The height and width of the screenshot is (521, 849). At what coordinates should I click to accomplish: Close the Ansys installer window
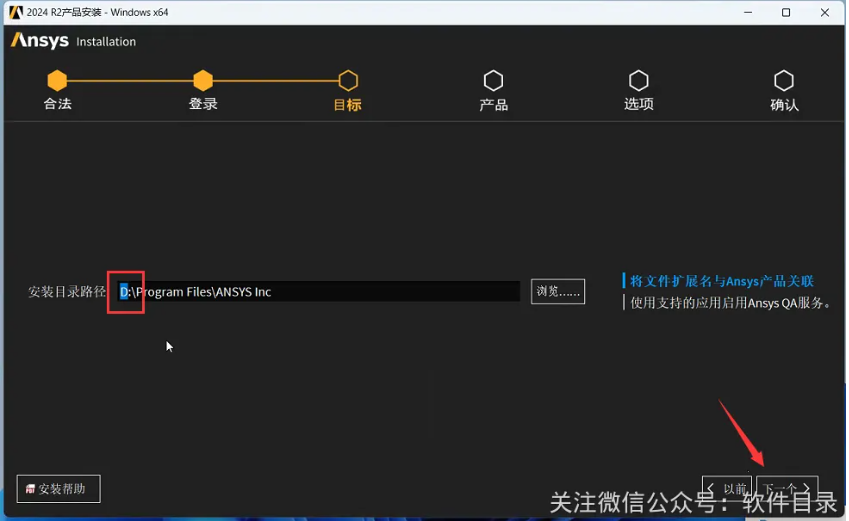tap(826, 12)
